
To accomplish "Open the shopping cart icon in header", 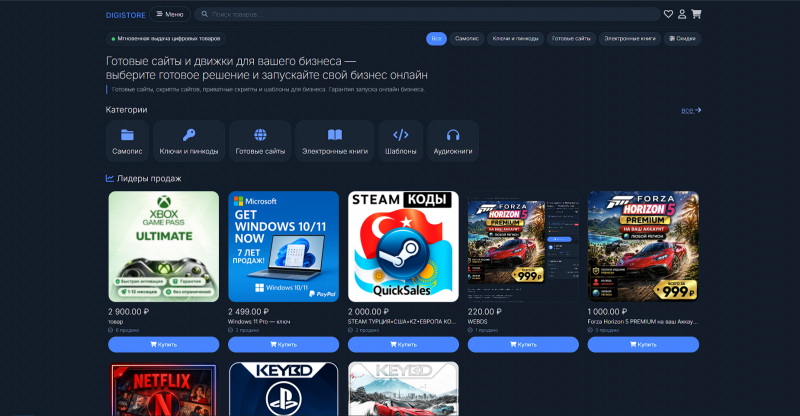I will coord(696,14).
